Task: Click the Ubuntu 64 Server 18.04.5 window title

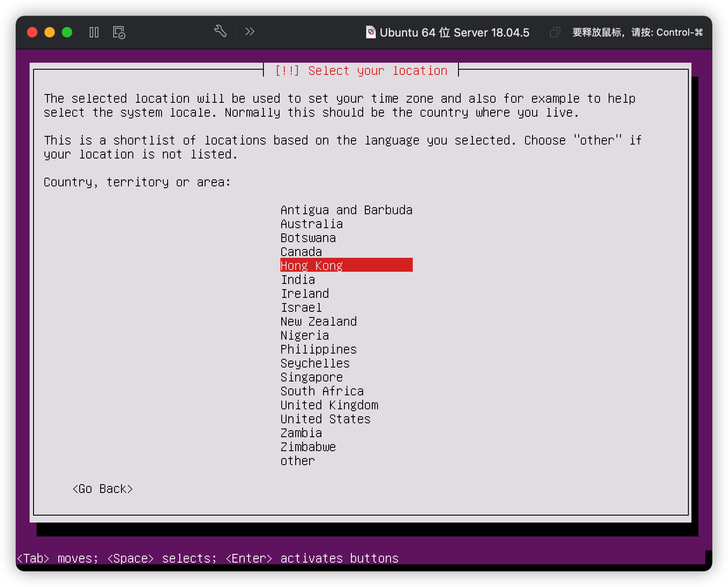Action: [454, 33]
